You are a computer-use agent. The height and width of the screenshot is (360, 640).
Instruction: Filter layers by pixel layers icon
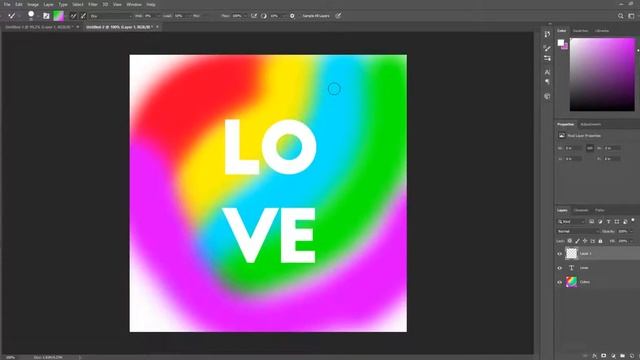click(591, 222)
